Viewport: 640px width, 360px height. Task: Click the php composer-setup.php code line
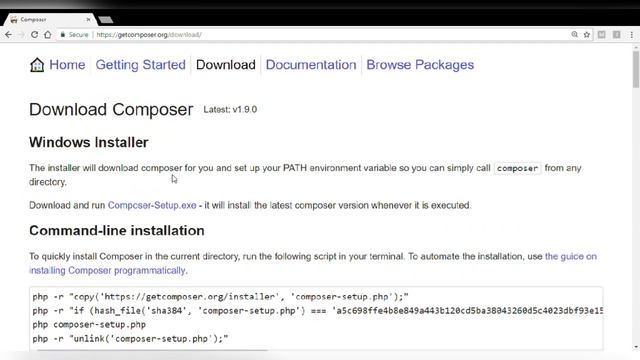click(89, 324)
